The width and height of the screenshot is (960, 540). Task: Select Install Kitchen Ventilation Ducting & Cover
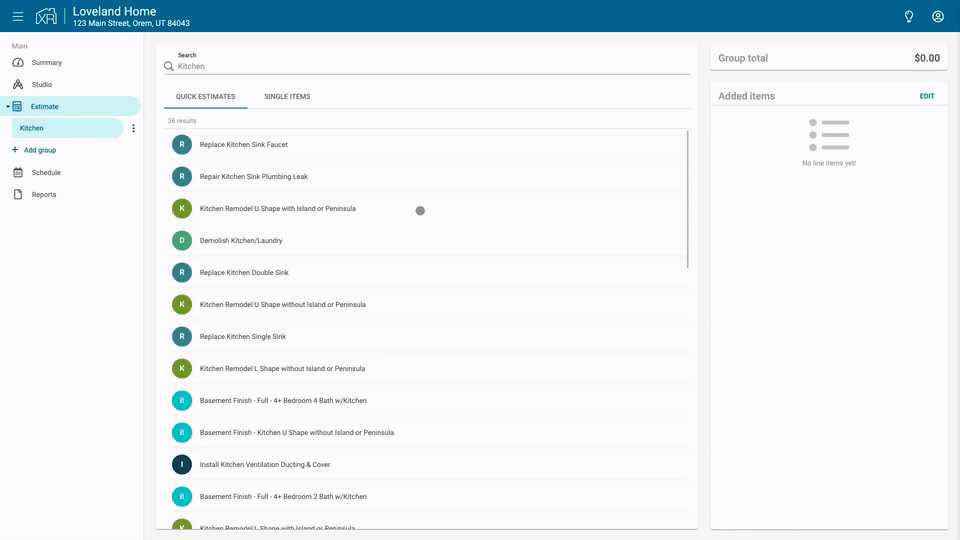pos(264,465)
